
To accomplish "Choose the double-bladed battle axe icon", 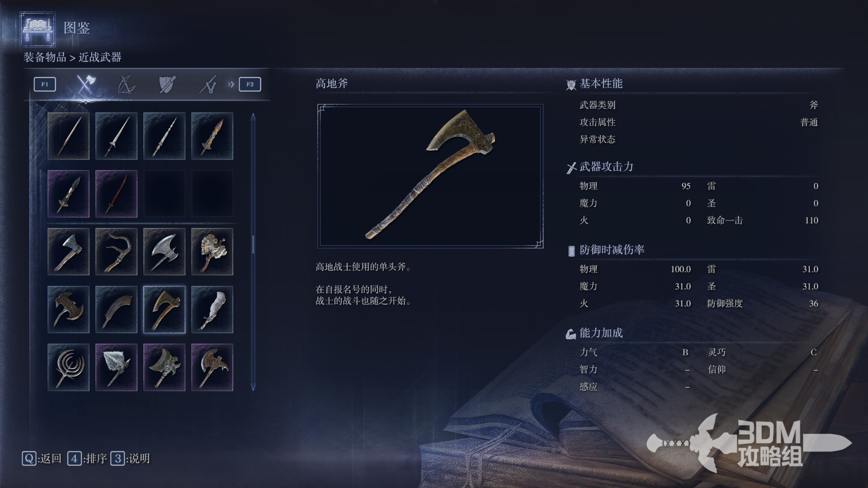I will [x=164, y=252].
